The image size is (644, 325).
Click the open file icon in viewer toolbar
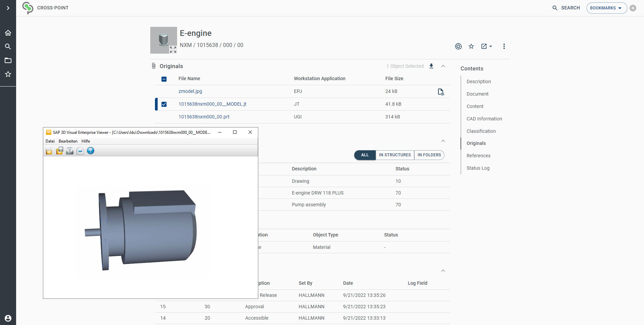(x=49, y=151)
